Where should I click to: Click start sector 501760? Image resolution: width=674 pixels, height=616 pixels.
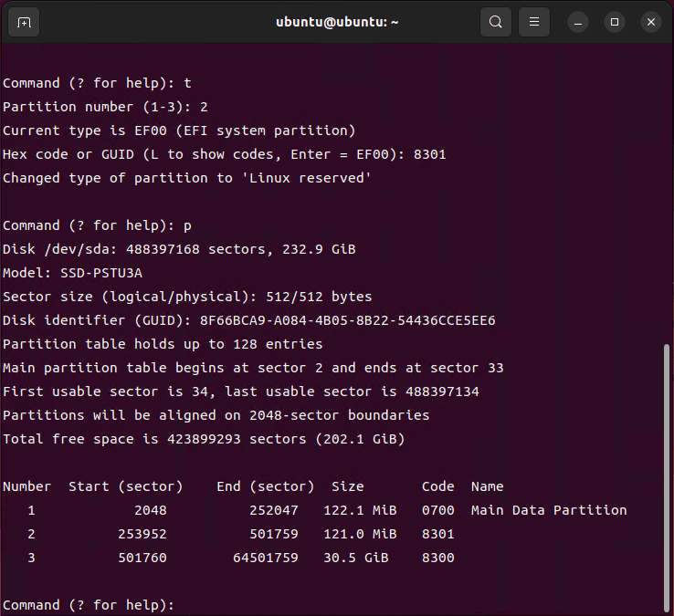(x=142, y=558)
